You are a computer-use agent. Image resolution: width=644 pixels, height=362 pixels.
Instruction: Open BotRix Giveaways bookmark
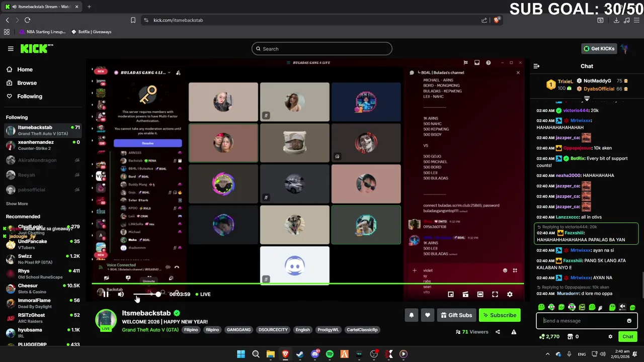point(92,32)
